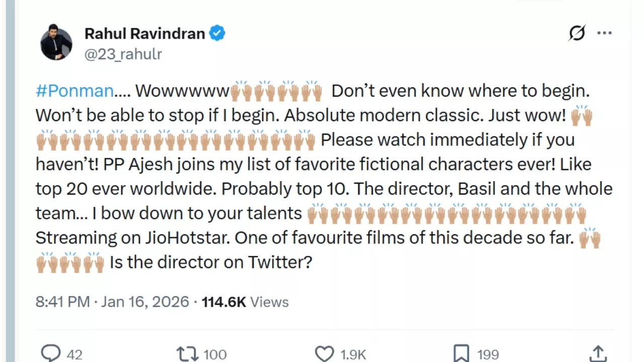
Task: Open Rahul Ravindran's profile via his name
Action: 147,33
